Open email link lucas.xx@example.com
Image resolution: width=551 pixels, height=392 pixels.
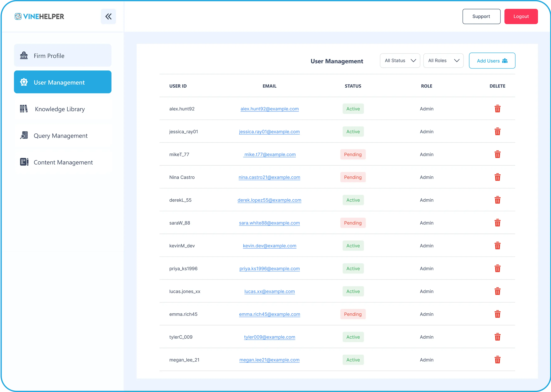[269, 291]
